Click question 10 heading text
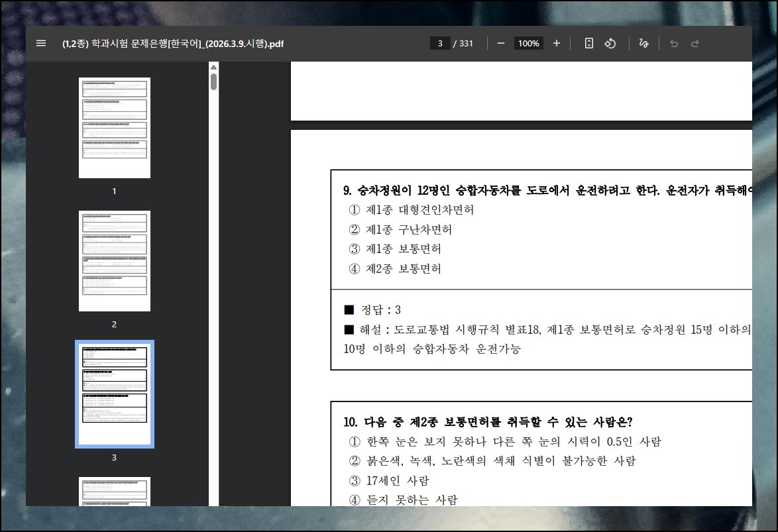The width and height of the screenshot is (778, 532). [x=488, y=422]
